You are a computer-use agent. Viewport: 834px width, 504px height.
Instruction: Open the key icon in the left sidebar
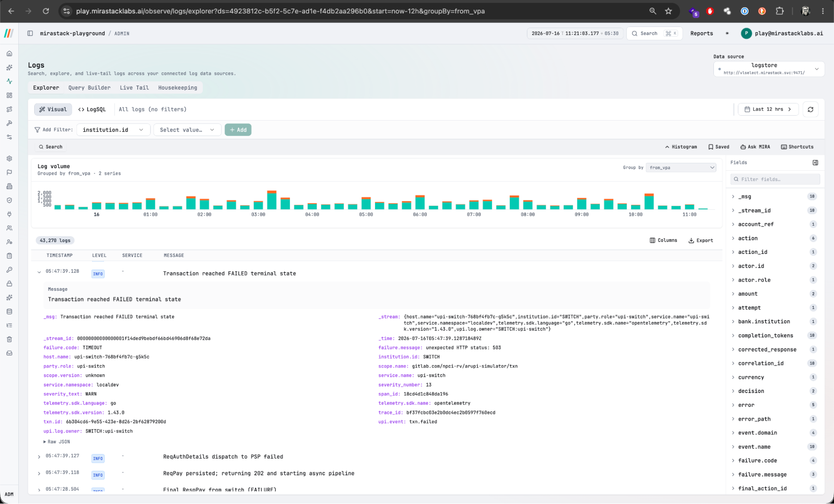point(9,270)
